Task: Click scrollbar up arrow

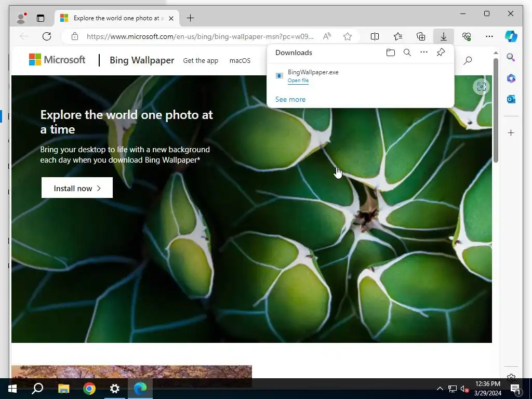Action: [496, 53]
